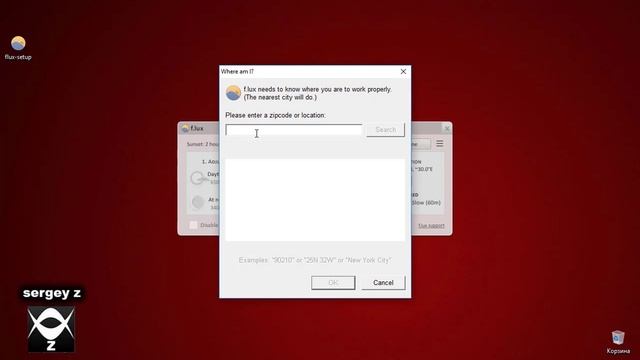Screen dimensions: 640x360
Task: Close the Where am I dialog
Action: pos(403,71)
